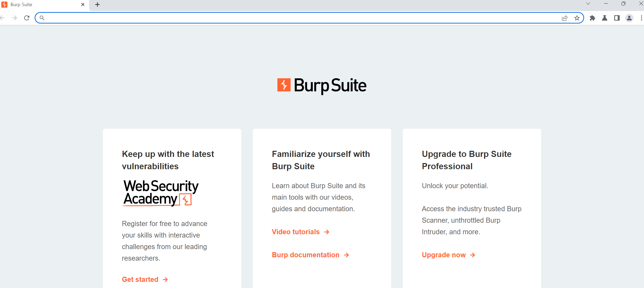Open the Chrome Labs flask icon
This screenshot has width=644, height=288.
click(605, 18)
